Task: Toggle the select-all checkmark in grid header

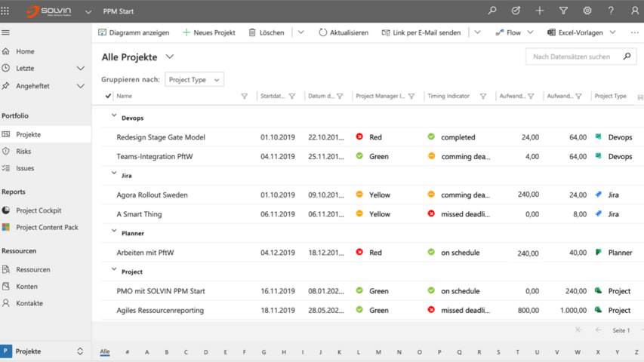Action: click(x=108, y=97)
